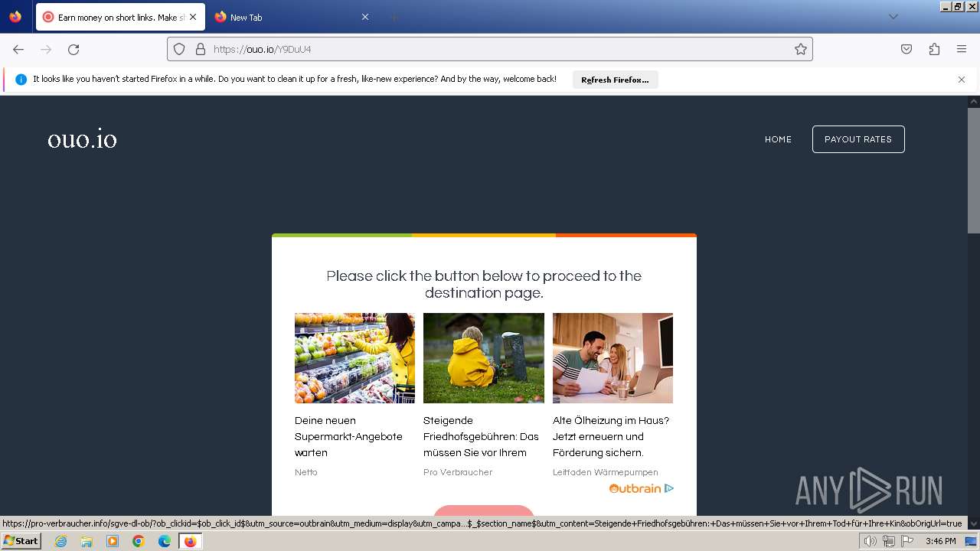Close the ouo.io tab
Image resolution: width=980 pixels, height=551 pixels.
coord(193,17)
